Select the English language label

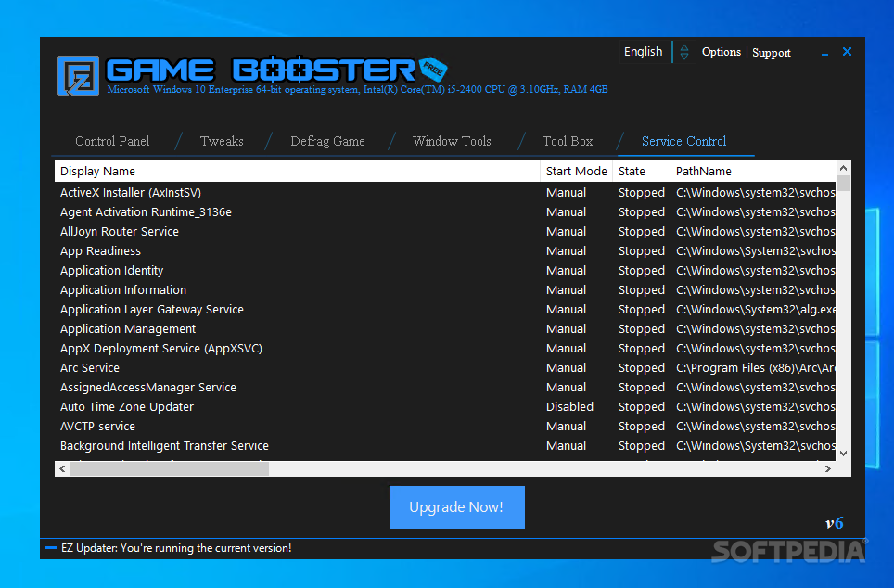pyautogui.click(x=643, y=52)
